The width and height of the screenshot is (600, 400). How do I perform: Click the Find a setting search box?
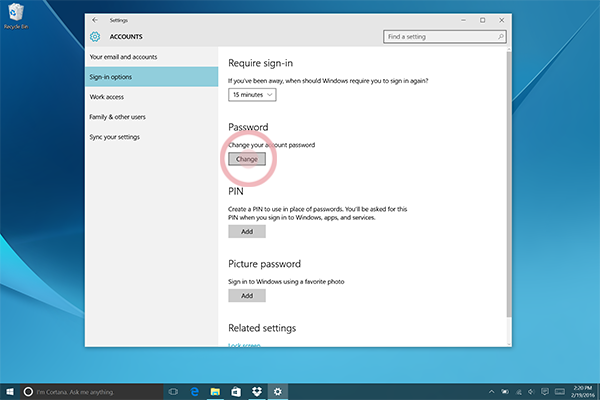[445, 37]
